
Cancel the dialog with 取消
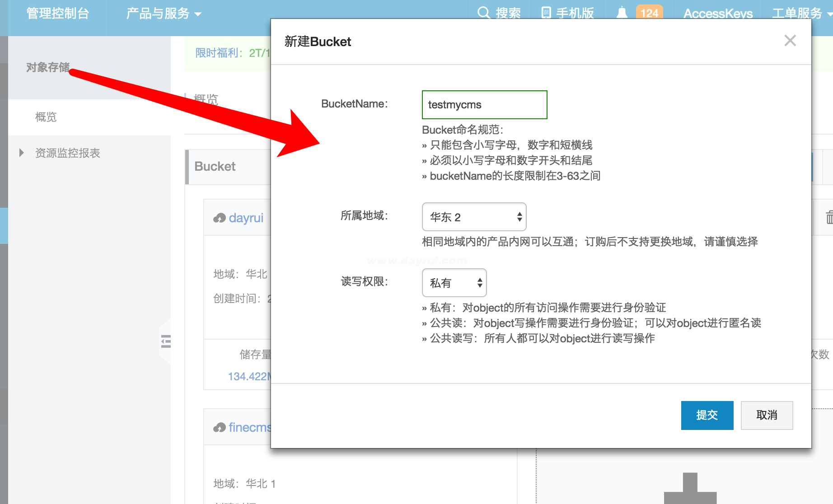click(767, 415)
